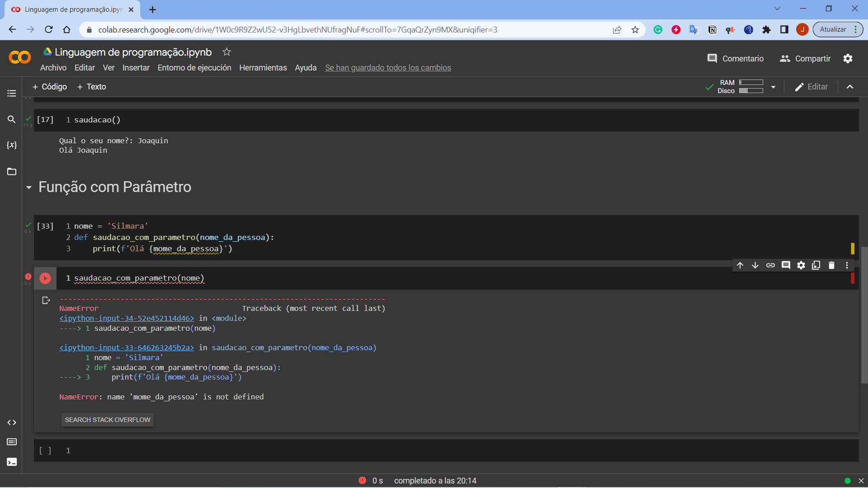The image size is (868, 488).
Task: Click the Comentario button
Action: (736, 59)
